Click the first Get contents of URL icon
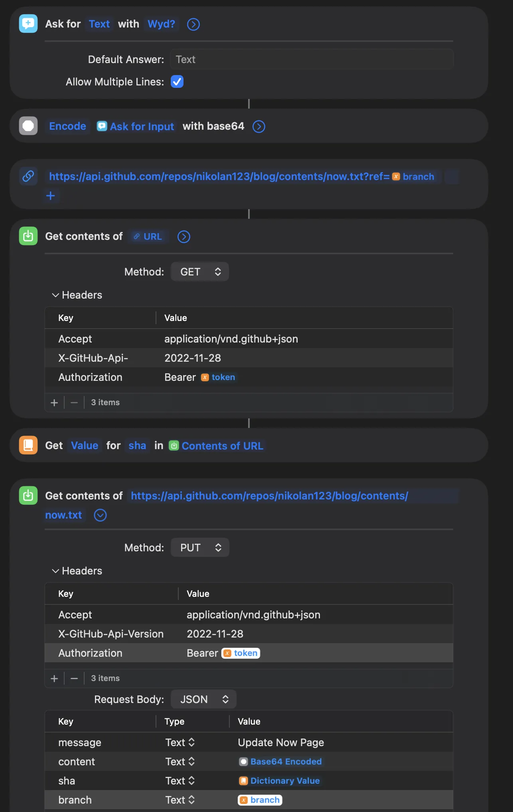 coord(28,236)
